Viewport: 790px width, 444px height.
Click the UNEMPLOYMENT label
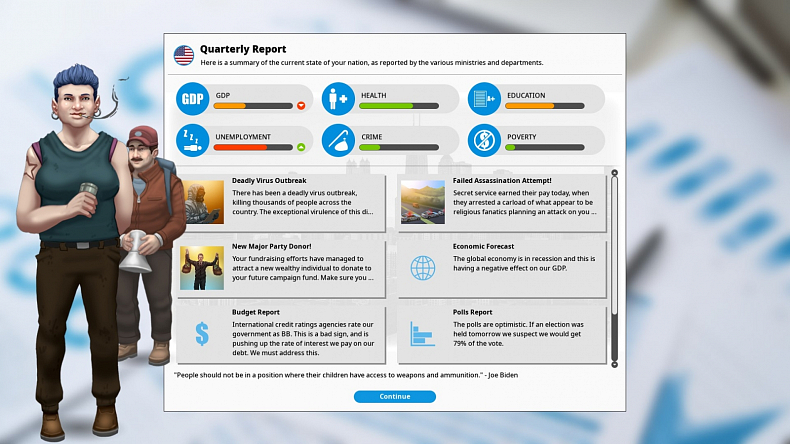243,137
